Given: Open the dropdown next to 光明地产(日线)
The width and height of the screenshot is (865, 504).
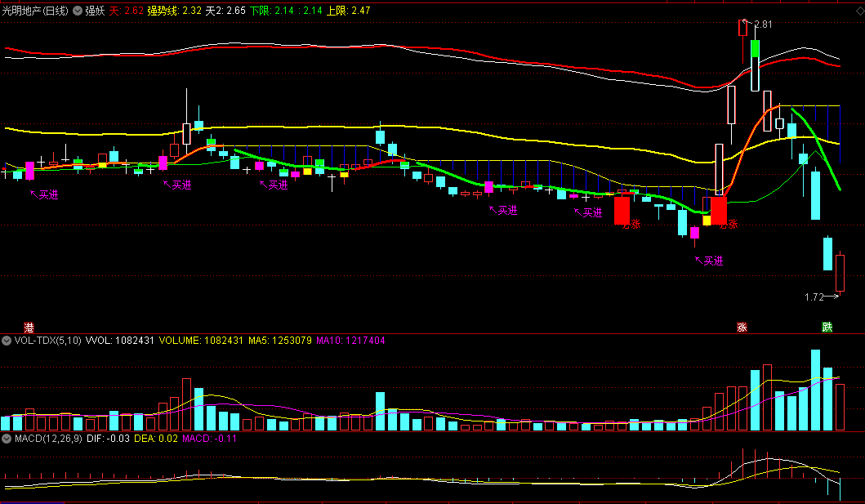Looking at the screenshot, I should coord(78,11).
